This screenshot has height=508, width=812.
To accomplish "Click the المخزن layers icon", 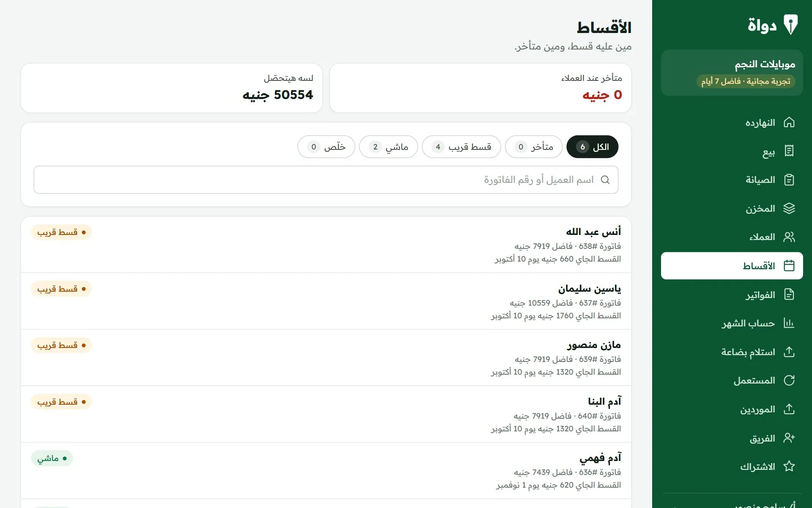I will coord(789,208).
